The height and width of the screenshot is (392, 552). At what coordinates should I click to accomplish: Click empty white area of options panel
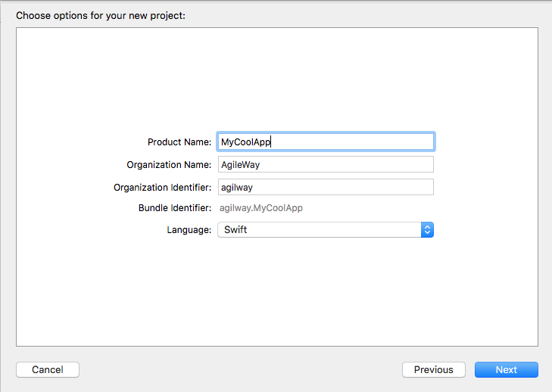pos(276,295)
